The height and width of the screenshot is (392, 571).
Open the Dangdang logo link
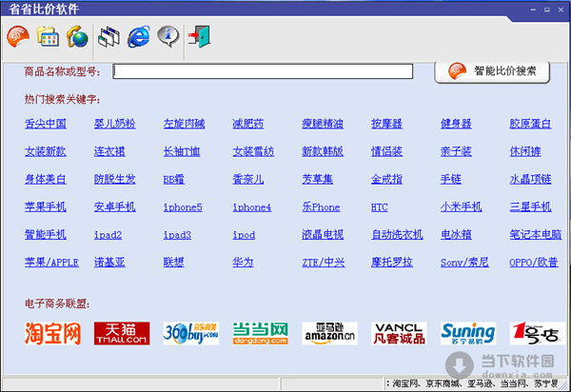coord(260,332)
